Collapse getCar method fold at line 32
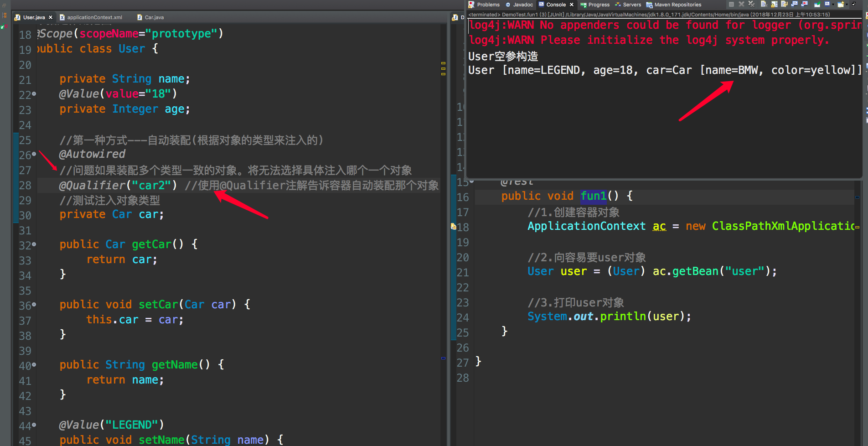The image size is (868, 446). coord(34,244)
